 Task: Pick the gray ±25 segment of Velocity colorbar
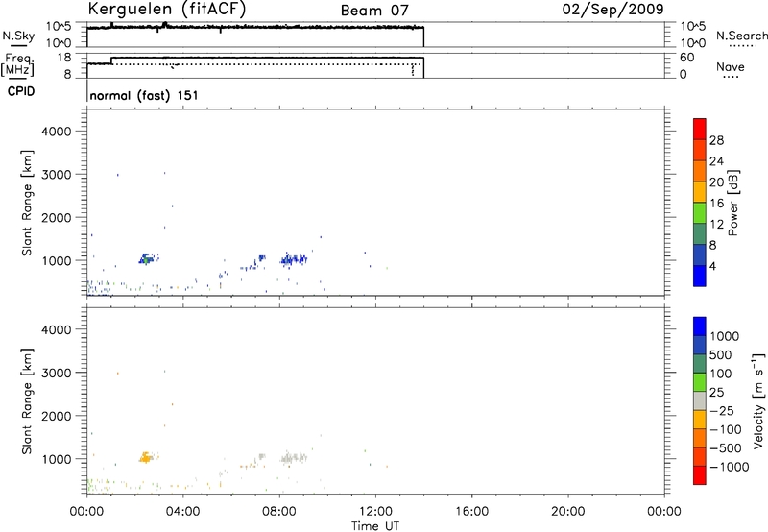[700, 400]
